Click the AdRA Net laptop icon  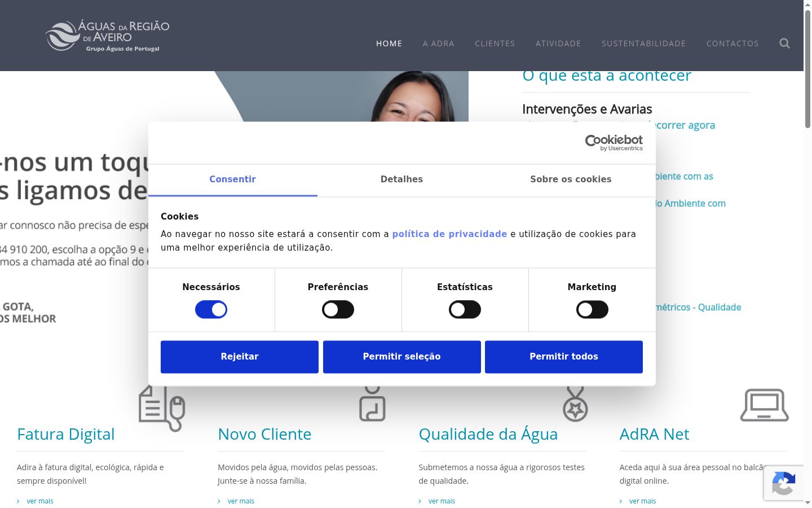tap(764, 405)
